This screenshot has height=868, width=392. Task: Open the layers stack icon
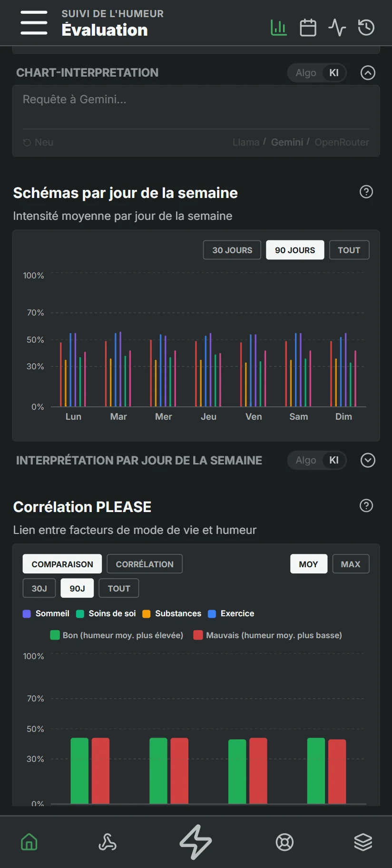click(x=363, y=842)
